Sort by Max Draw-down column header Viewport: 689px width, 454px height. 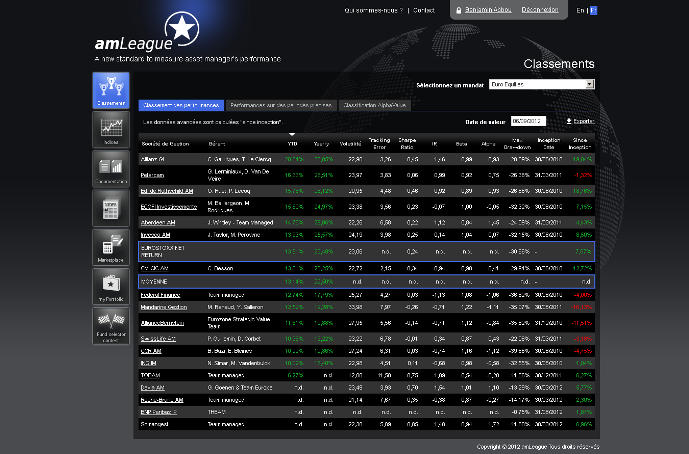tap(517, 143)
